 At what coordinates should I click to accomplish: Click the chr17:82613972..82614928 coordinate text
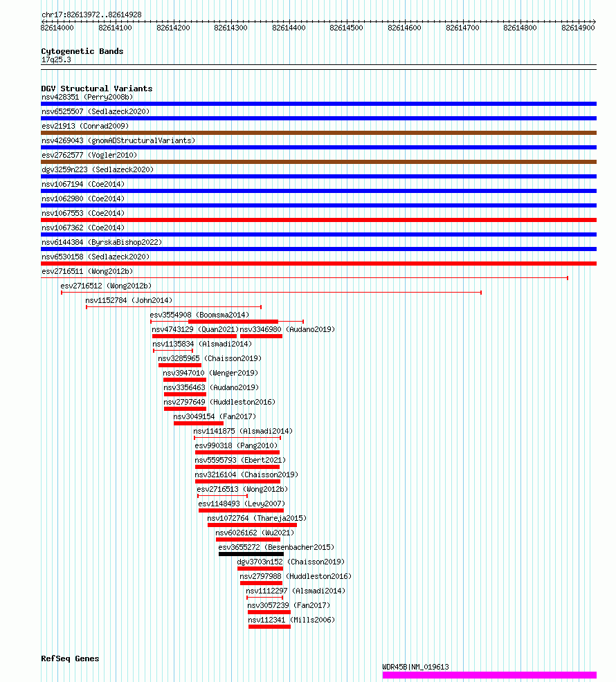[x=91, y=15]
